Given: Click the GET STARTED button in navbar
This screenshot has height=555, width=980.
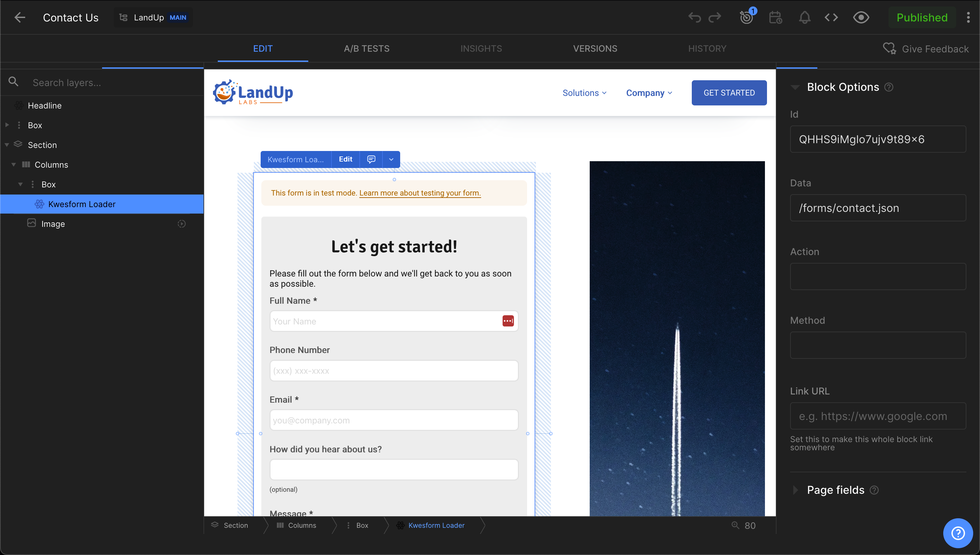Looking at the screenshot, I should (x=730, y=92).
